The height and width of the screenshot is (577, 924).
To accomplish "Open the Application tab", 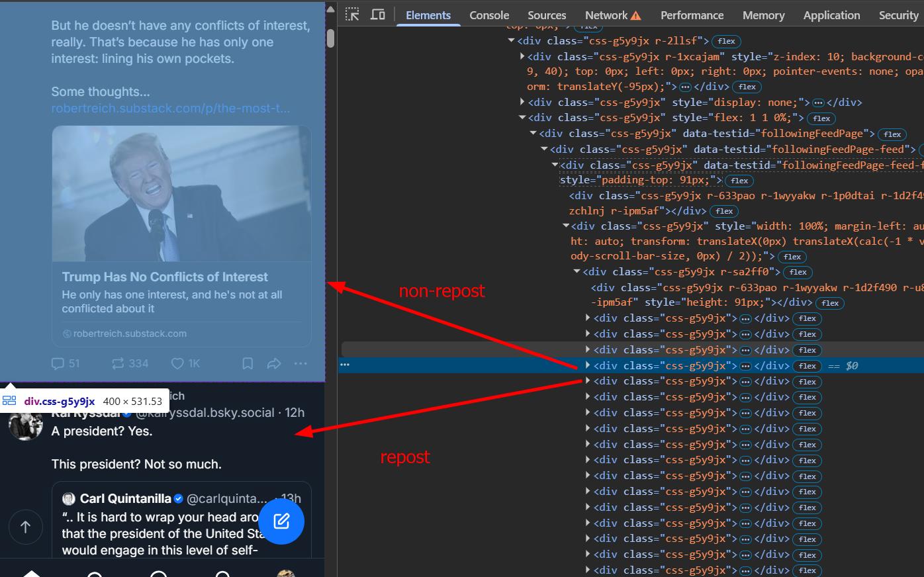I will [831, 15].
